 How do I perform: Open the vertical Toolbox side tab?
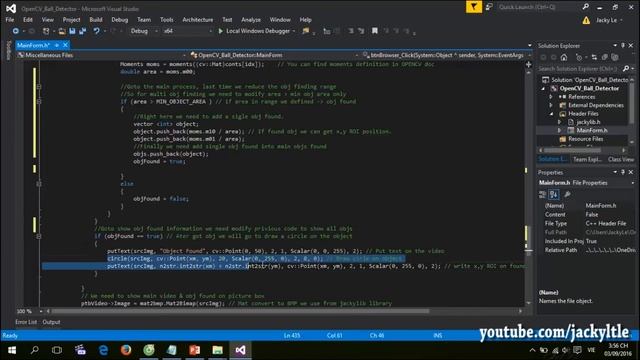9,50
